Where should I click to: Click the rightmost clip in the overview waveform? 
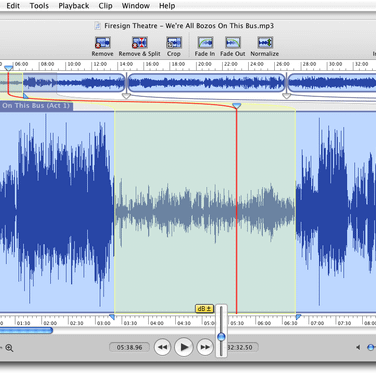[332, 83]
